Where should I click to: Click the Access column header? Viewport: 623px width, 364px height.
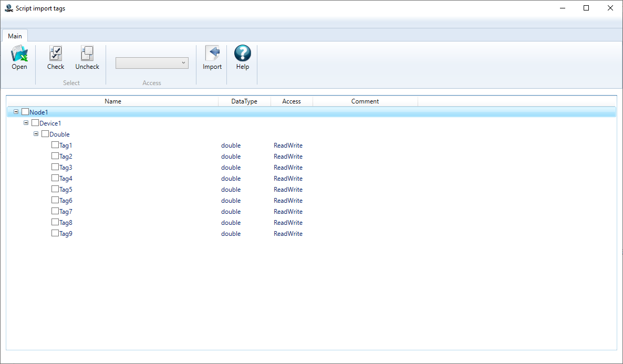(292, 101)
